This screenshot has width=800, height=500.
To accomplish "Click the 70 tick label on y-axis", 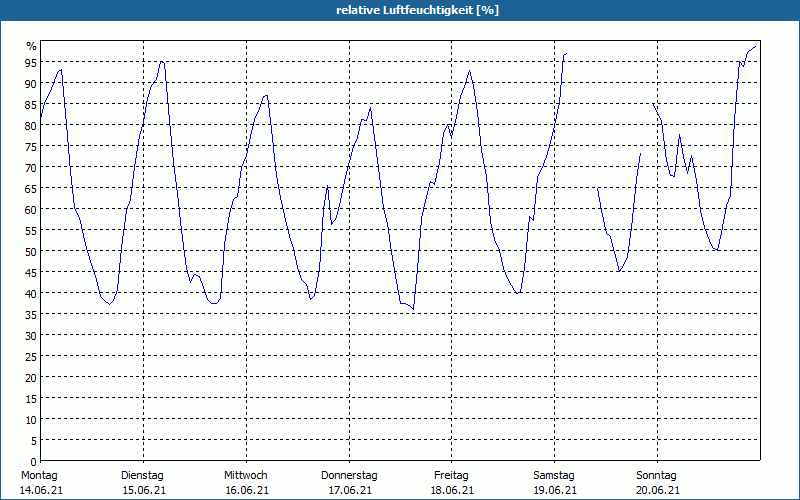I will pyautogui.click(x=31, y=168).
